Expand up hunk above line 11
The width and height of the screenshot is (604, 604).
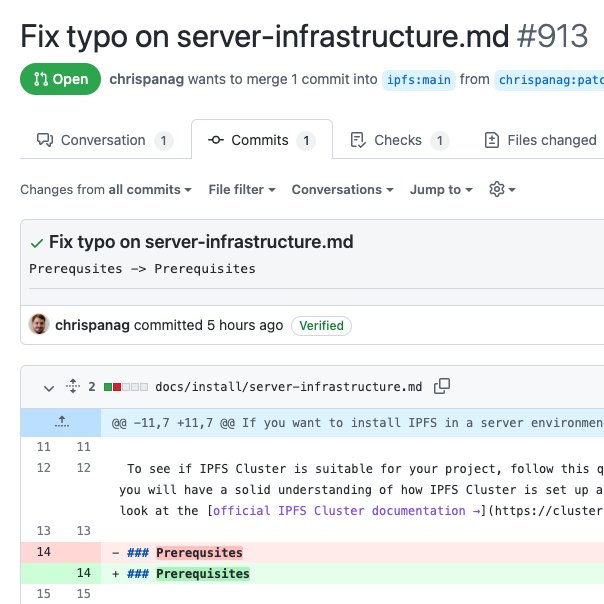tap(61, 423)
